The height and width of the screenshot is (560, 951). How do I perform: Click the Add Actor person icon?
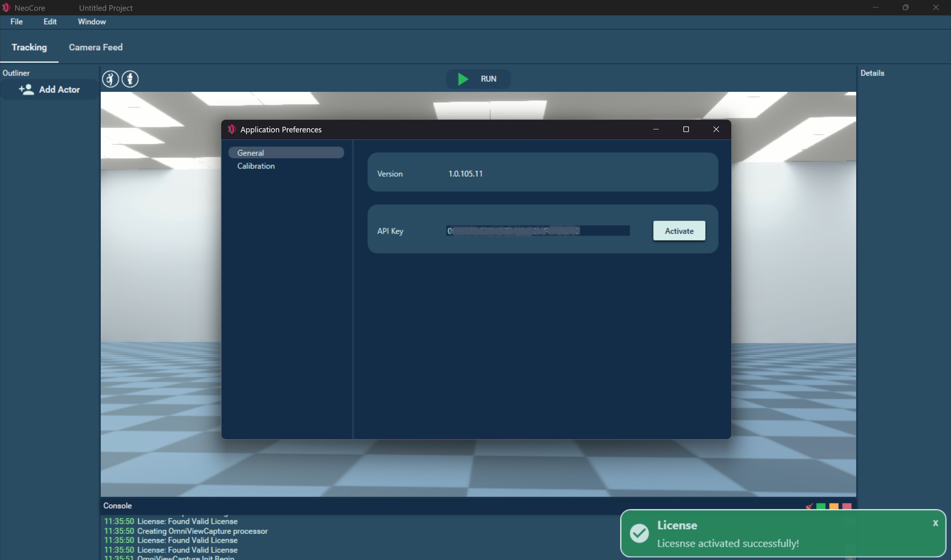coord(26,90)
